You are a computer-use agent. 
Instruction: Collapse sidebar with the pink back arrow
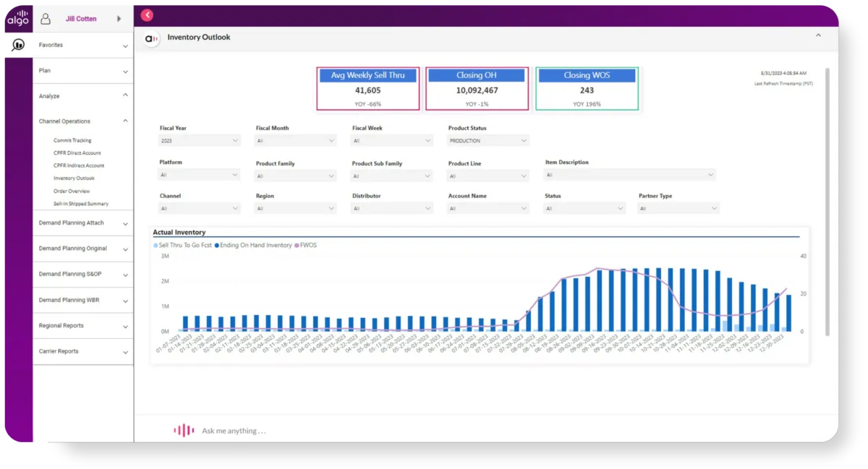click(148, 14)
